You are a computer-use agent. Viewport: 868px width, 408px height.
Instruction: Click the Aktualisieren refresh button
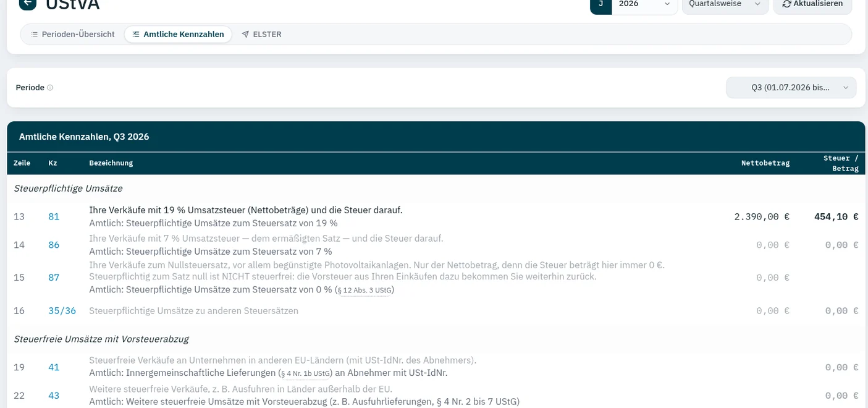[812, 4]
